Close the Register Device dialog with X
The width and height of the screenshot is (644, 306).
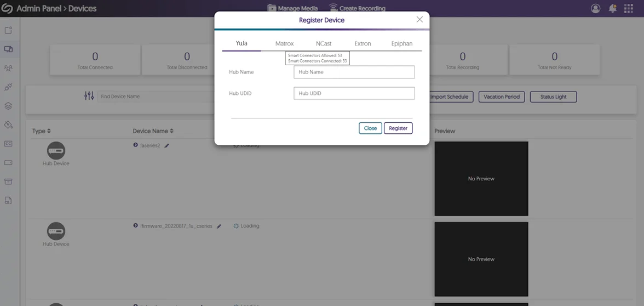pyautogui.click(x=419, y=19)
